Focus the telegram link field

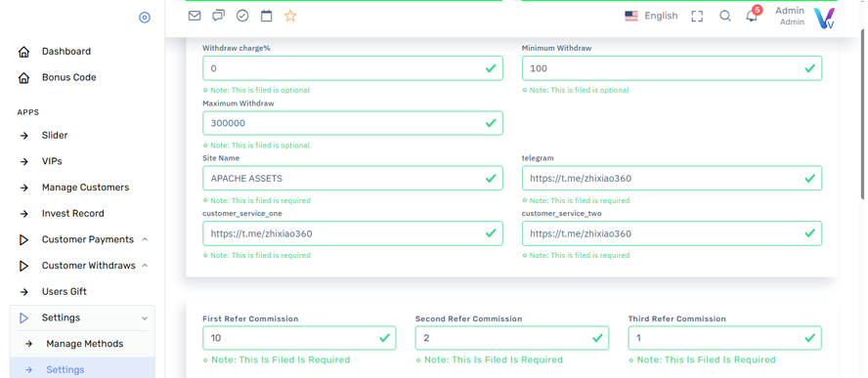click(673, 178)
